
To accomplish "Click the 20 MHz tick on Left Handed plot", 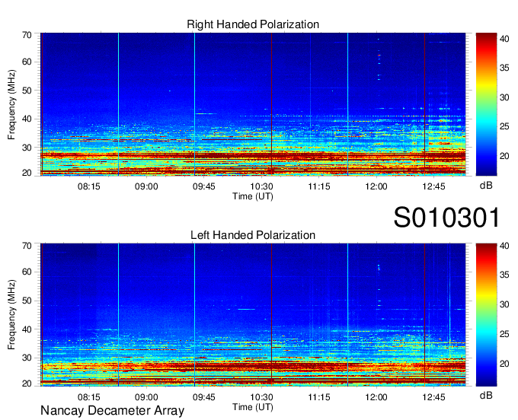I will click(x=27, y=383).
